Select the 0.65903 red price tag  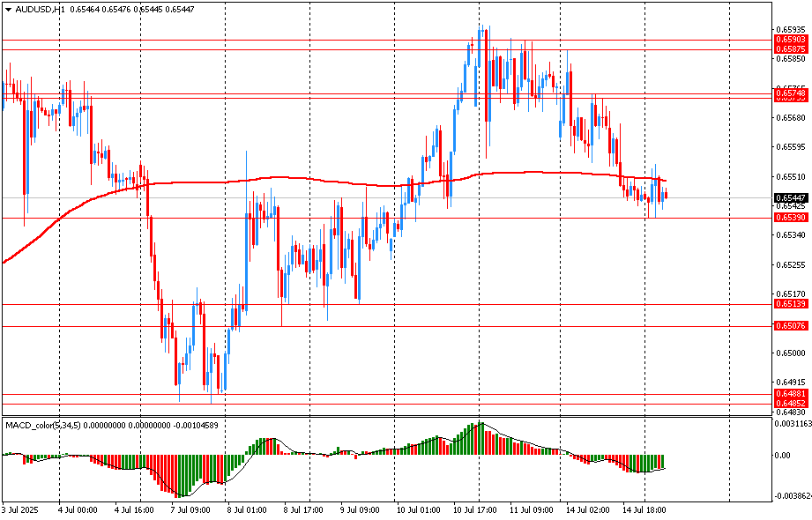790,40
